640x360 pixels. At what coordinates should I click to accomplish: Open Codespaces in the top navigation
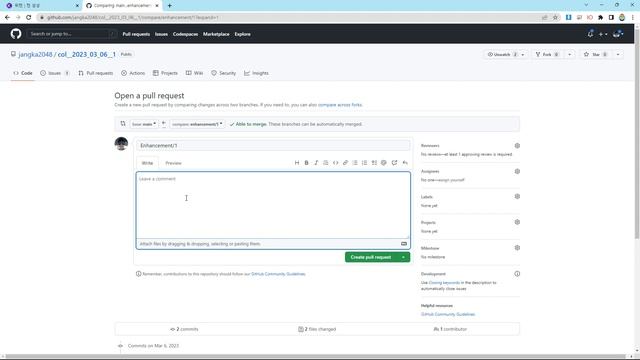[185, 34]
